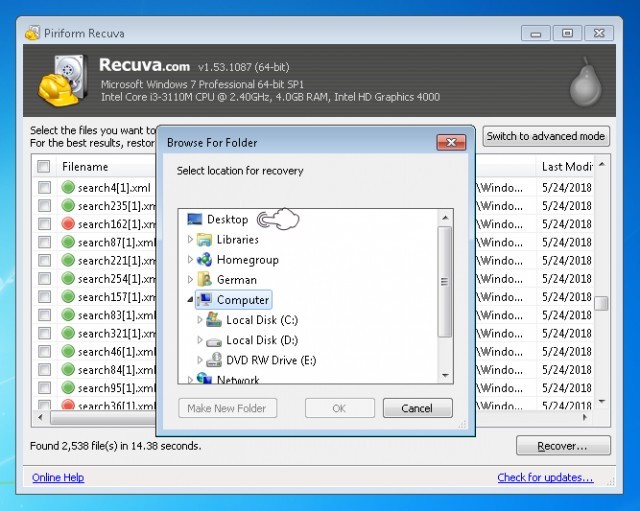
Task: Click the Piriform pear logo
Action: pyautogui.click(x=586, y=82)
